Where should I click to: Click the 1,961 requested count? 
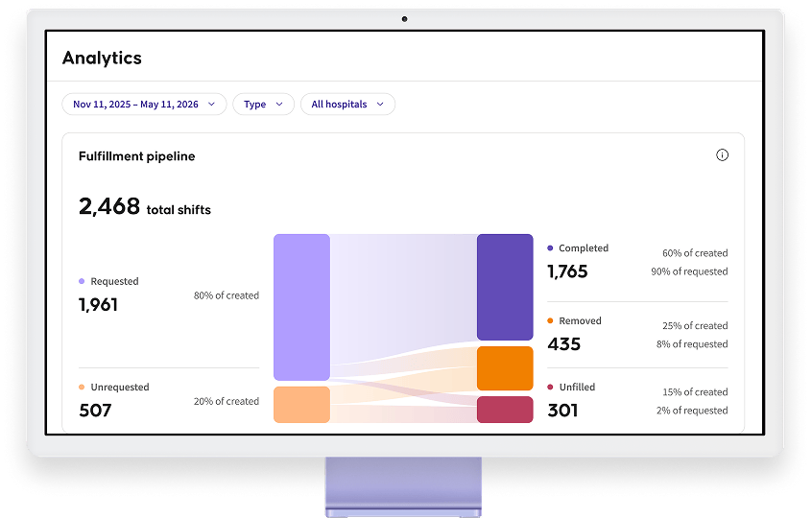pyautogui.click(x=99, y=305)
